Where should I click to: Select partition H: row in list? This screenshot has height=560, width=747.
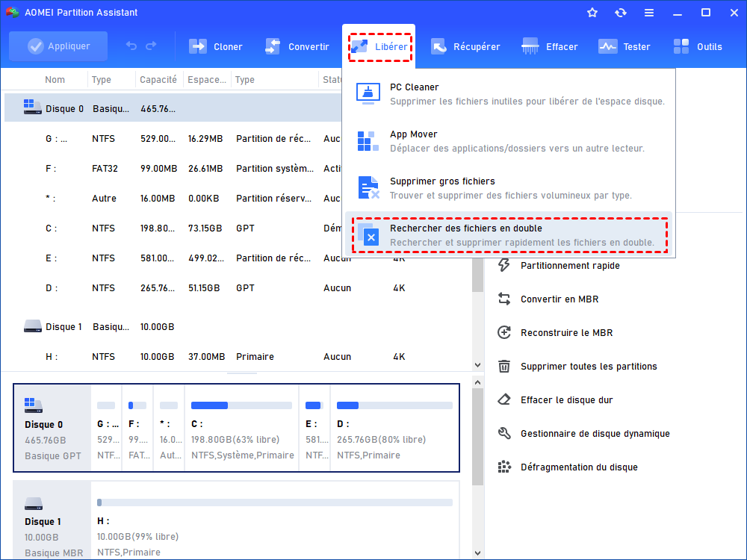tap(237, 357)
